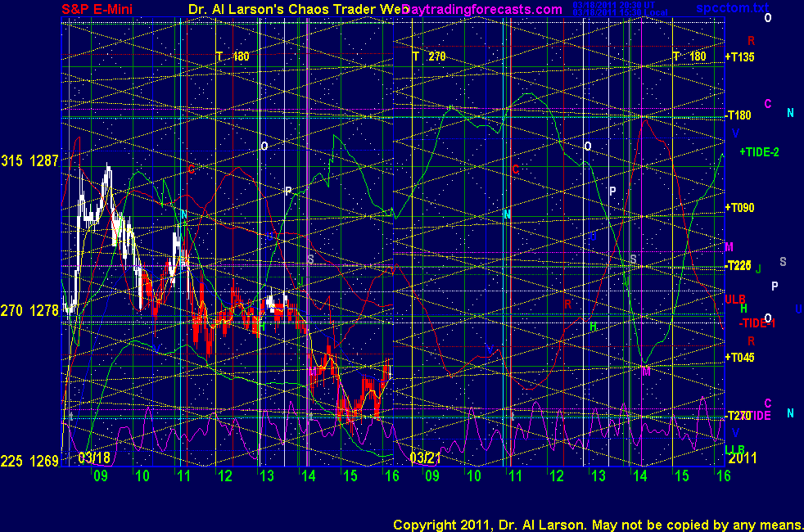Click the 03/21 date label
The image size is (804, 532).
click(x=426, y=458)
